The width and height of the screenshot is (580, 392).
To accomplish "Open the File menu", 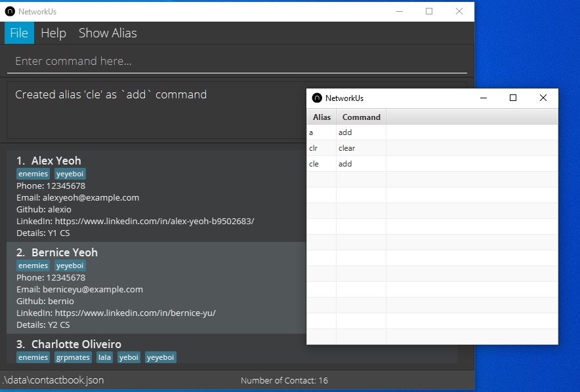I will [x=19, y=33].
